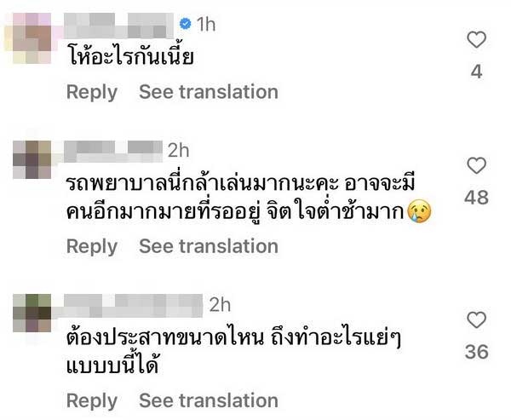Screen dimensions: 511x420
Task: View who liked the 48-likes comment
Action: click(x=477, y=198)
